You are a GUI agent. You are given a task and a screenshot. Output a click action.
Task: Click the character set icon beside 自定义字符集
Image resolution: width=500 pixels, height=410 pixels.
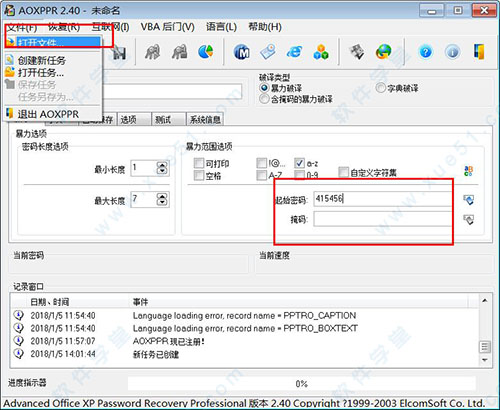point(468,171)
